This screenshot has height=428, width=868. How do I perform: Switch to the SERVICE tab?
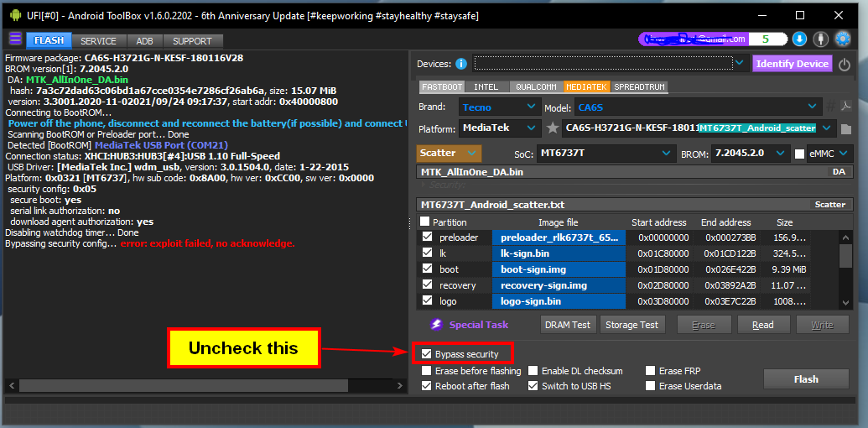click(x=98, y=41)
